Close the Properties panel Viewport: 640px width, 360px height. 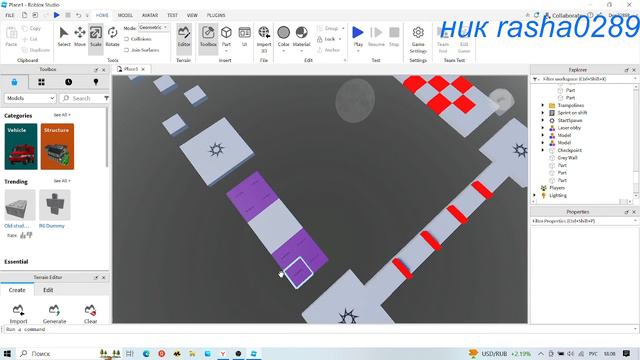tap(634, 212)
